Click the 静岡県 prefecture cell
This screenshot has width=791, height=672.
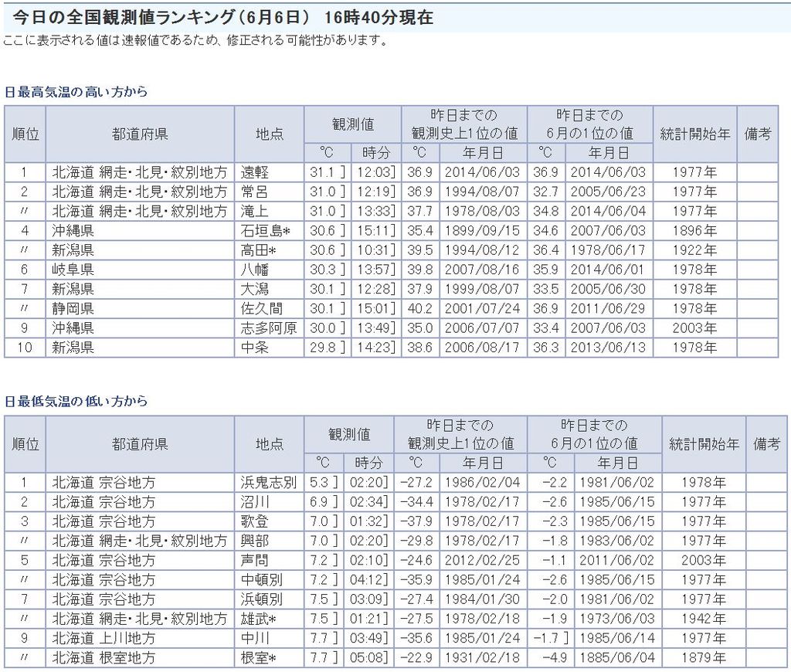click(73, 308)
